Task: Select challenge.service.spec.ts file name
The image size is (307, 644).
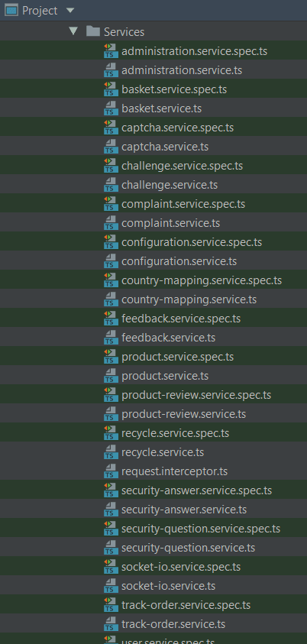Action: click(182, 166)
